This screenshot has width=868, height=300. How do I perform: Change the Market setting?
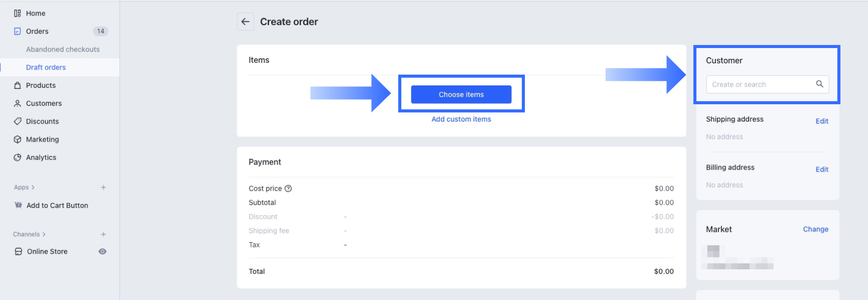point(815,229)
